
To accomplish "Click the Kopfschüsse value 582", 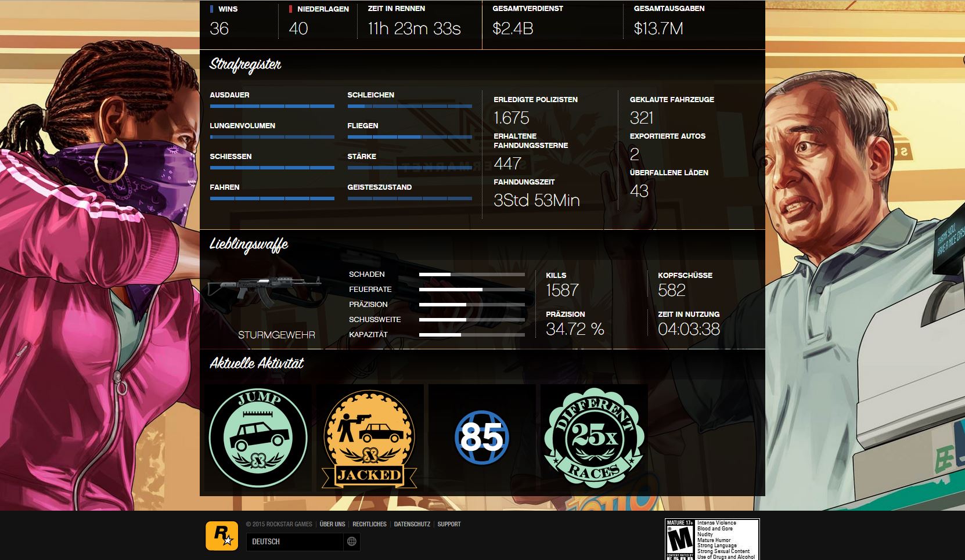I will [x=672, y=290].
